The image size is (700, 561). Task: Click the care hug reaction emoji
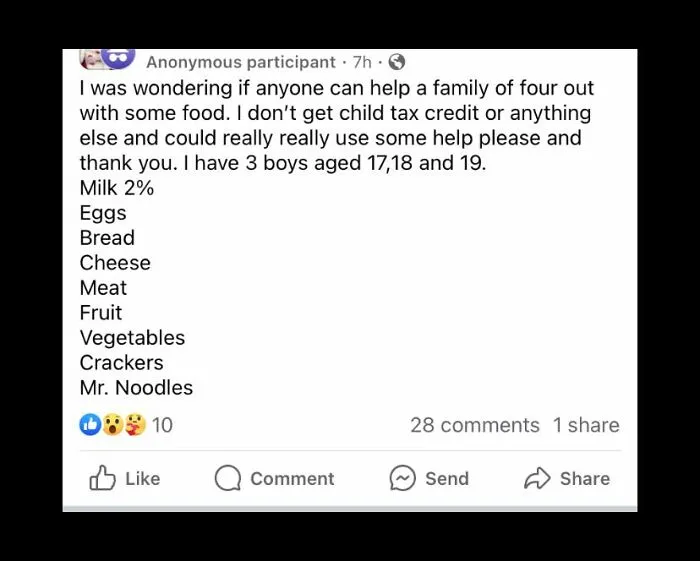click(135, 424)
